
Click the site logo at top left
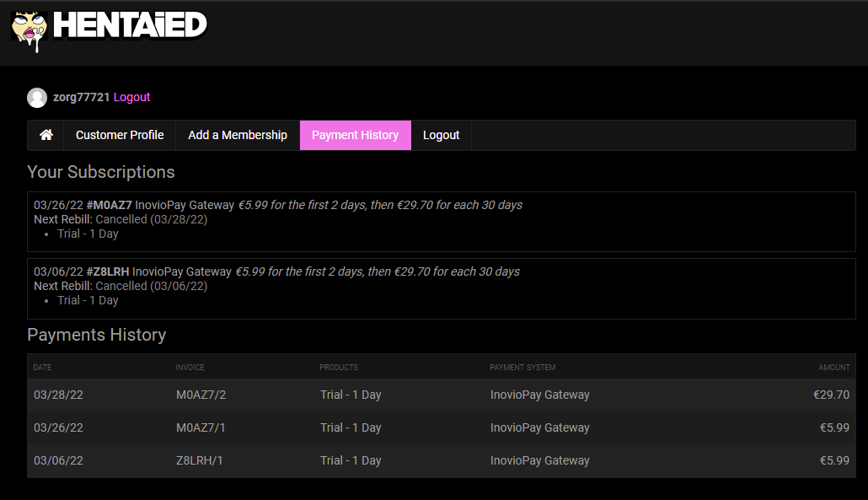(x=110, y=28)
